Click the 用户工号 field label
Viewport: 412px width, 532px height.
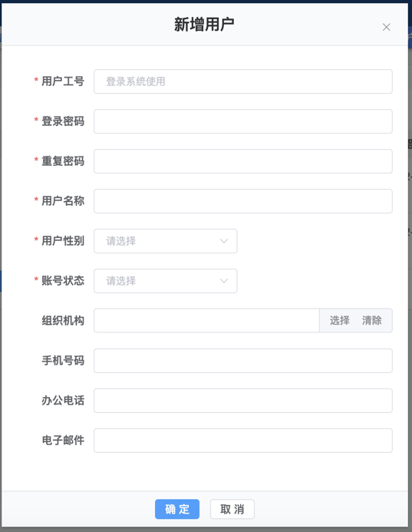click(x=63, y=81)
